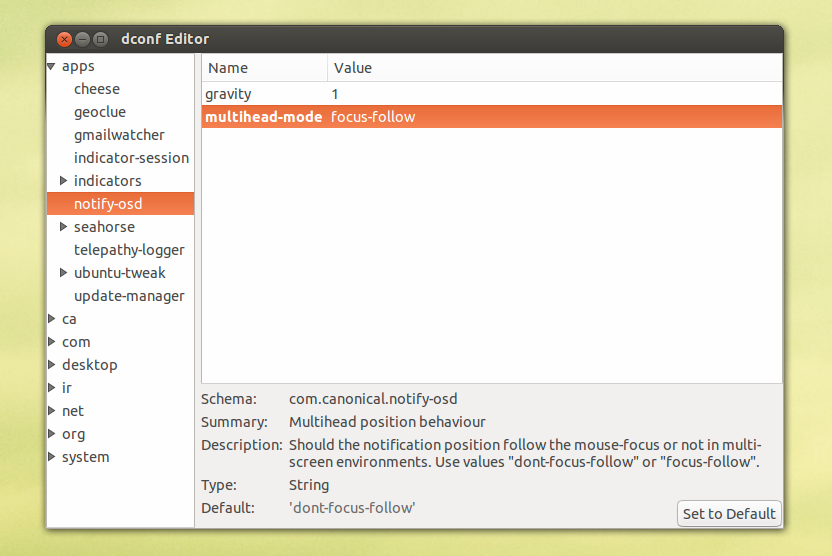The height and width of the screenshot is (556, 832).
Task: Open telepathy-logger in the tree
Action: pyautogui.click(x=129, y=250)
